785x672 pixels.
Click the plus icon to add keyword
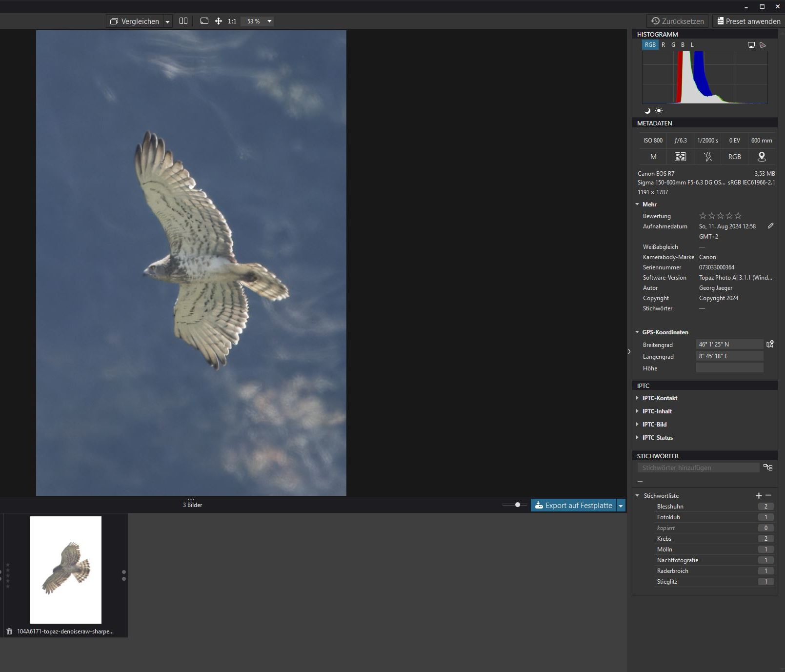(x=759, y=495)
